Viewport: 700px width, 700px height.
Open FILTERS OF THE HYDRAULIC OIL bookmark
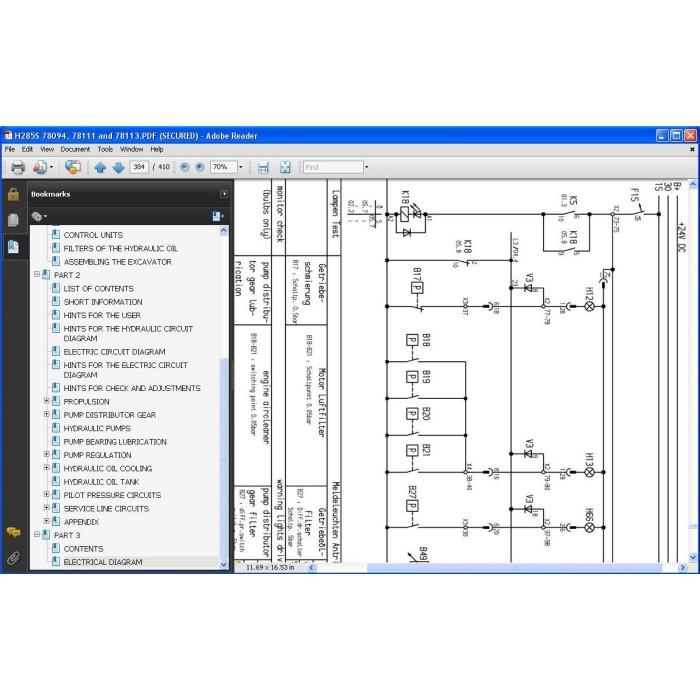(x=121, y=248)
